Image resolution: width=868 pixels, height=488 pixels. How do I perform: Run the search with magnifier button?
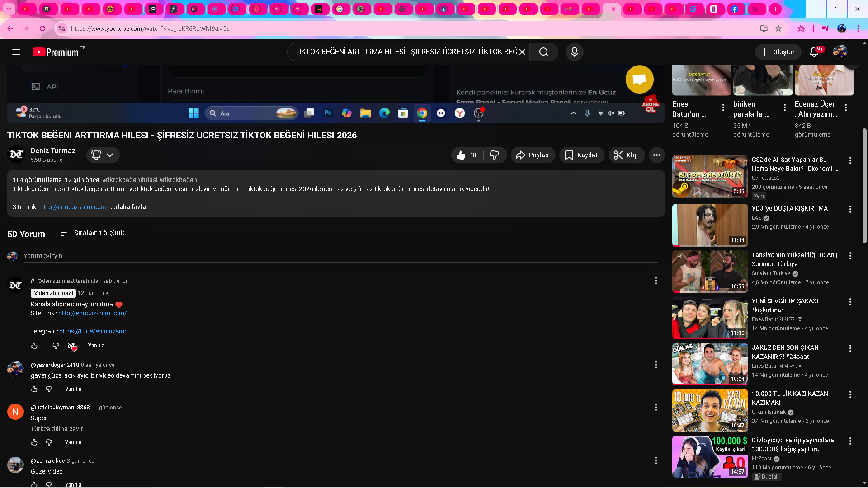[x=544, y=52]
